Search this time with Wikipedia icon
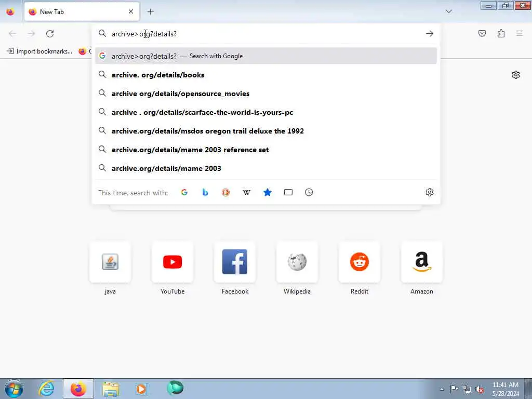The height and width of the screenshot is (399, 532). (x=247, y=192)
